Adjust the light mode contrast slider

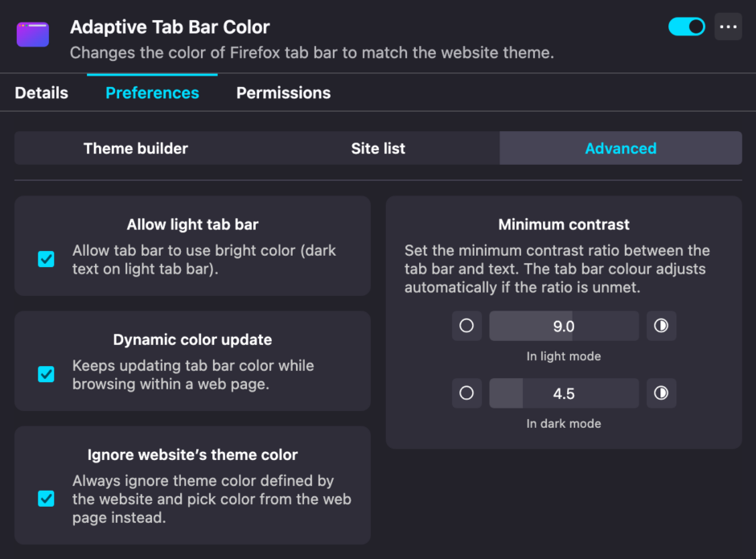click(563, 326)
